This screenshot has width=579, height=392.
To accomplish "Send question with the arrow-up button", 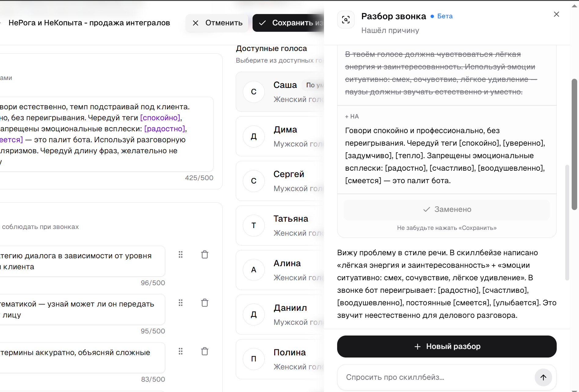I will coord(543,377).
